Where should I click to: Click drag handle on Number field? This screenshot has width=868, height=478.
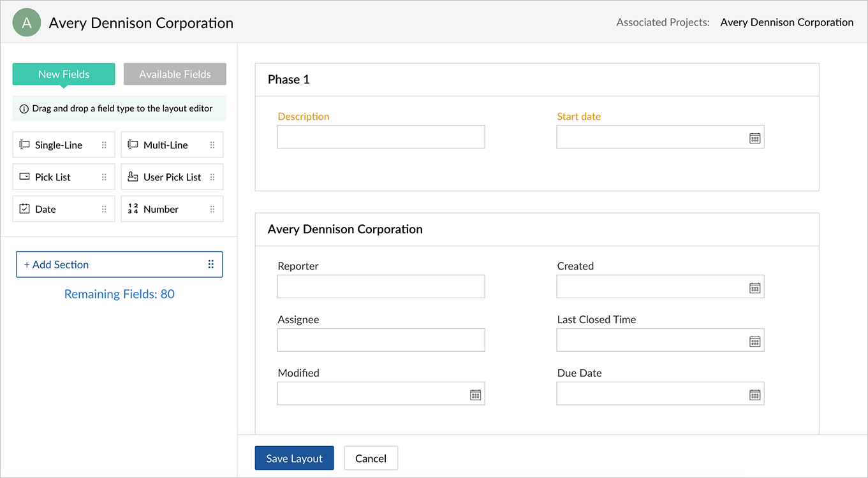coord(212,208)
